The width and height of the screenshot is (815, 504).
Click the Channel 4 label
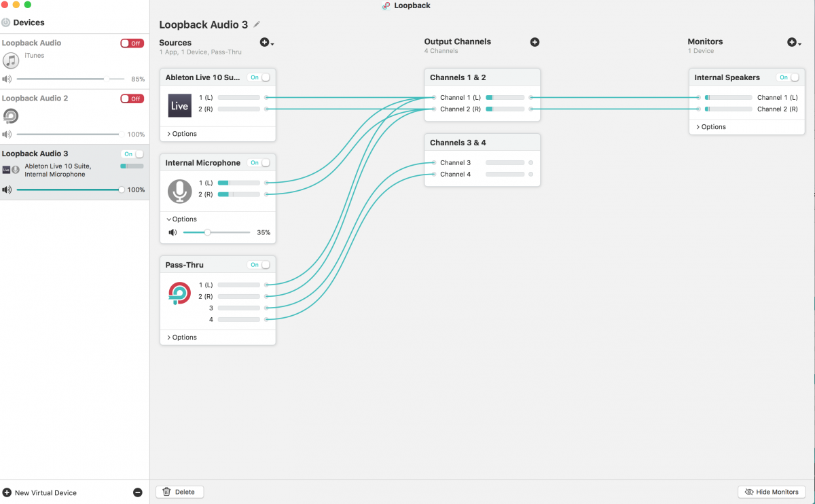click(455, 175)
